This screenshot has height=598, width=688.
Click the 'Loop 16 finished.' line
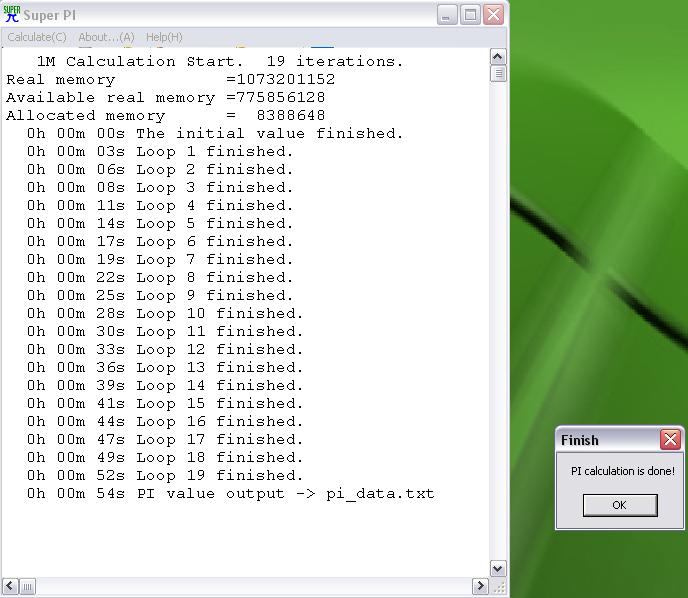165,421
